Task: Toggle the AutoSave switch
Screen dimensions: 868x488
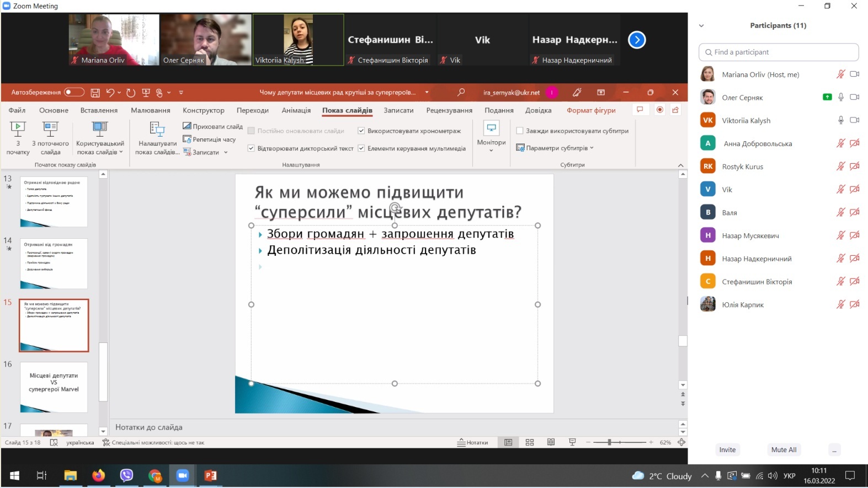Action: (74, 92)
